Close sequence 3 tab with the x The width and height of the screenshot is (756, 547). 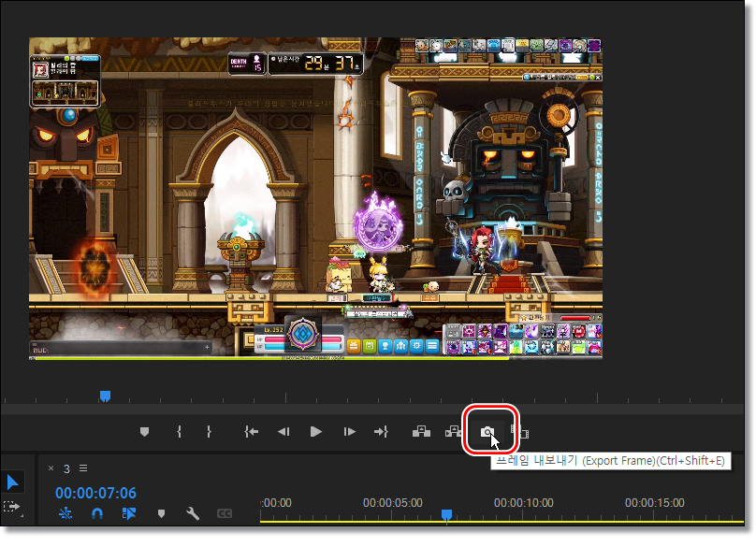[51, 468]
